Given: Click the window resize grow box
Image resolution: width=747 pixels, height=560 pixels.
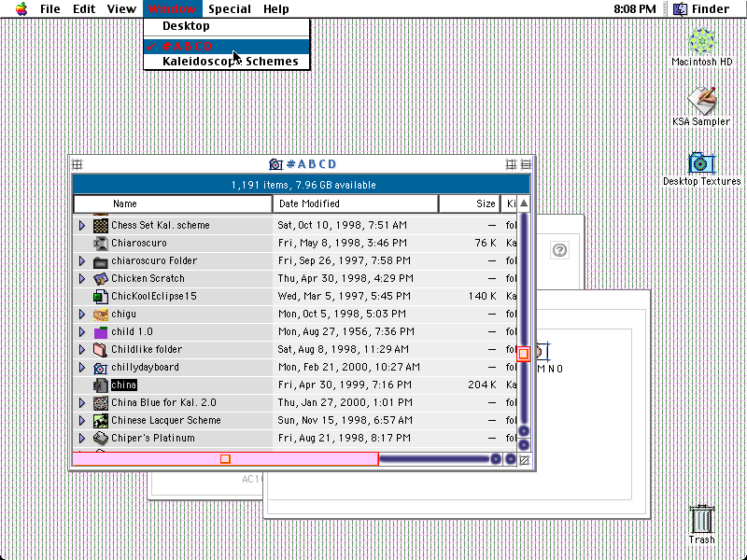Looking at the screenshot, I should (524, 460).
